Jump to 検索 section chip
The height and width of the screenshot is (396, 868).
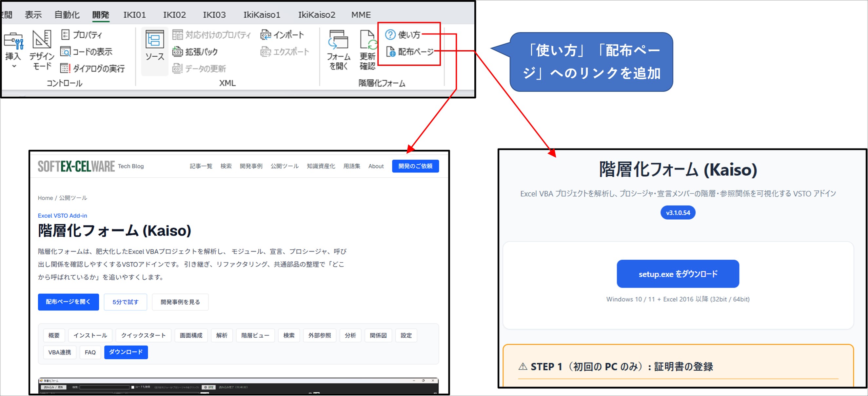click(289, 335)
